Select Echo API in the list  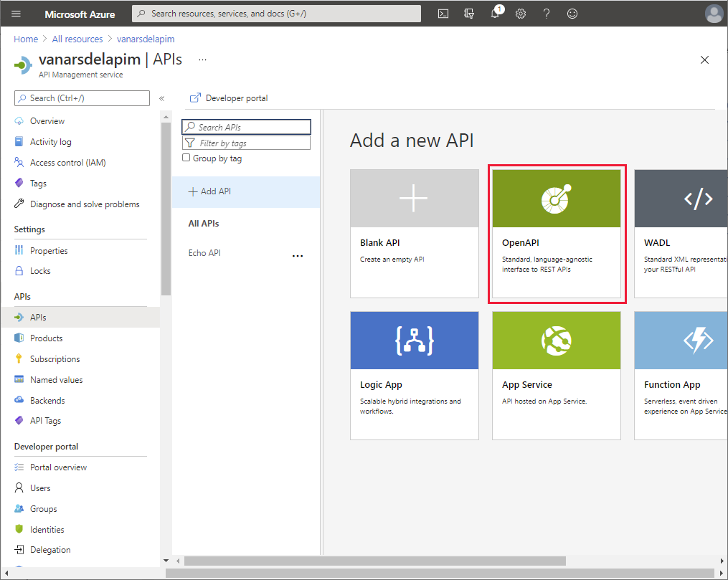click(x=204, y=253)
